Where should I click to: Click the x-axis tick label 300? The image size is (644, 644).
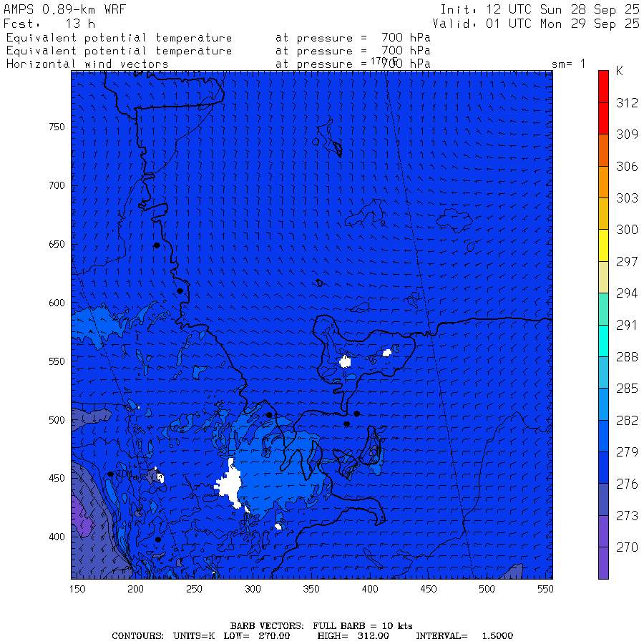(x=253, y=589)
